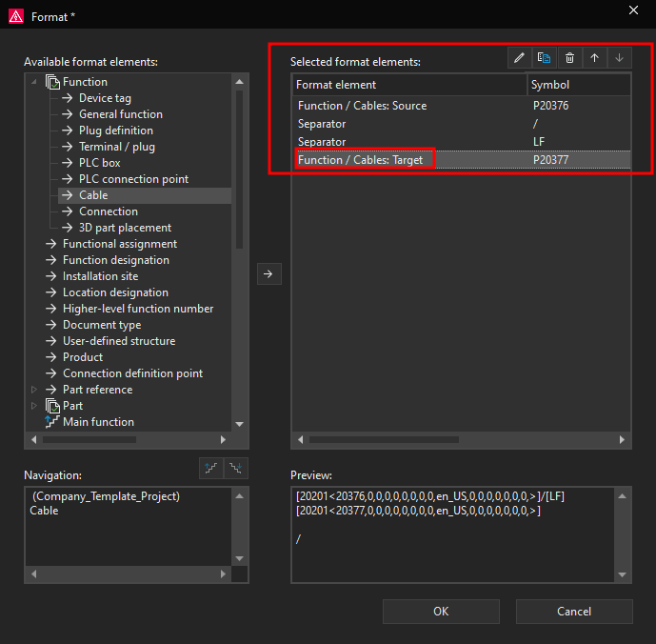Image resolution: width=656 pixels, height=644 pixels.
Task: Select Connection tree item
Action: tap(109, 211)
